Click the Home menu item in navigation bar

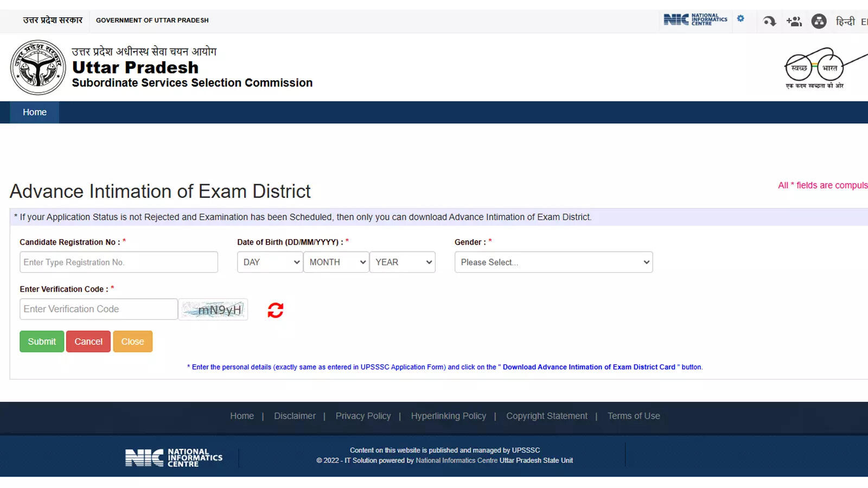34,112
